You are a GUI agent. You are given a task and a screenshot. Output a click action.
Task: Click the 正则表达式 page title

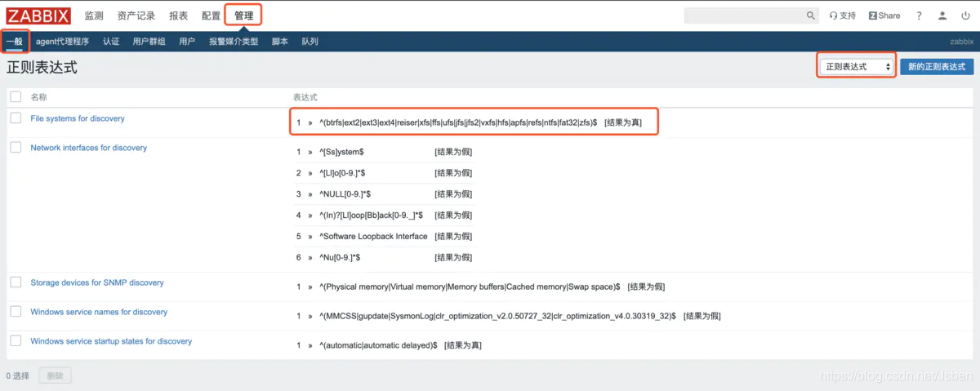[42, 68]
